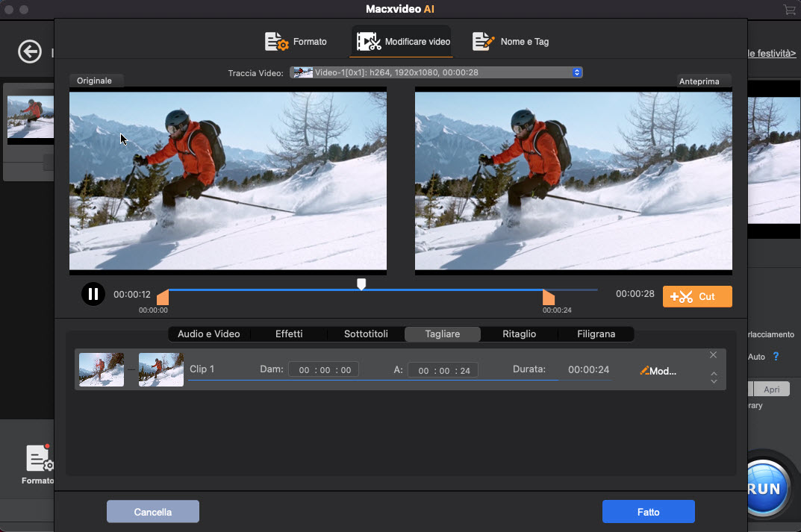This screenshot has width=801, height=532.
Task: Move Clip 1 down with arrow
Action: coord(714,382)
